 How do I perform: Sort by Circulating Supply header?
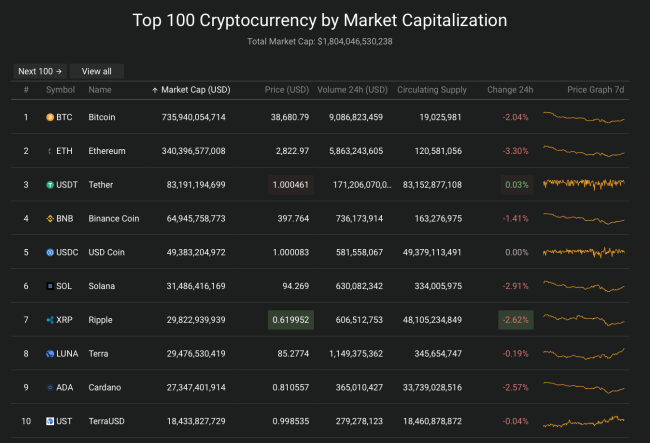pos(432,90)
